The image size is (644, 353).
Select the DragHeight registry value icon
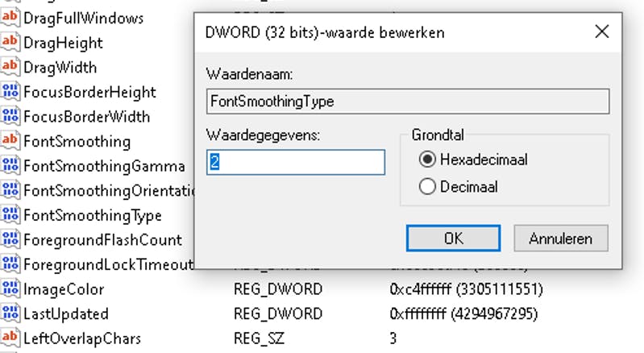pos(10,42)
